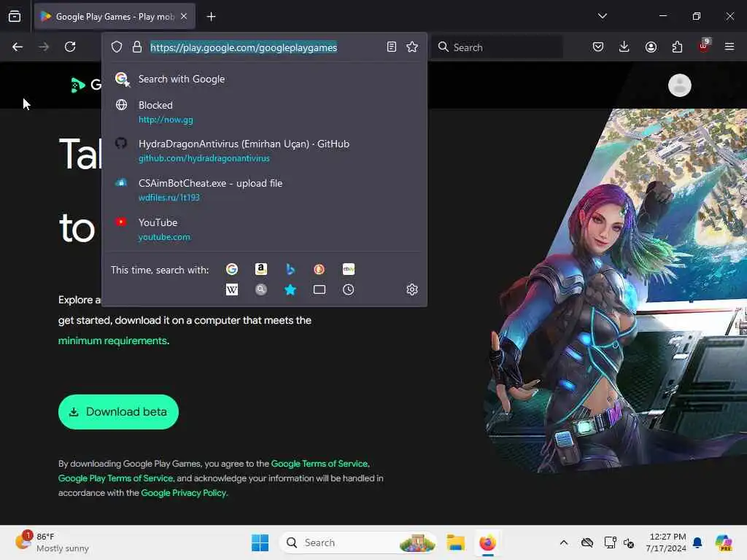
Task: Reload the current page
Action: tap(70, 47)
